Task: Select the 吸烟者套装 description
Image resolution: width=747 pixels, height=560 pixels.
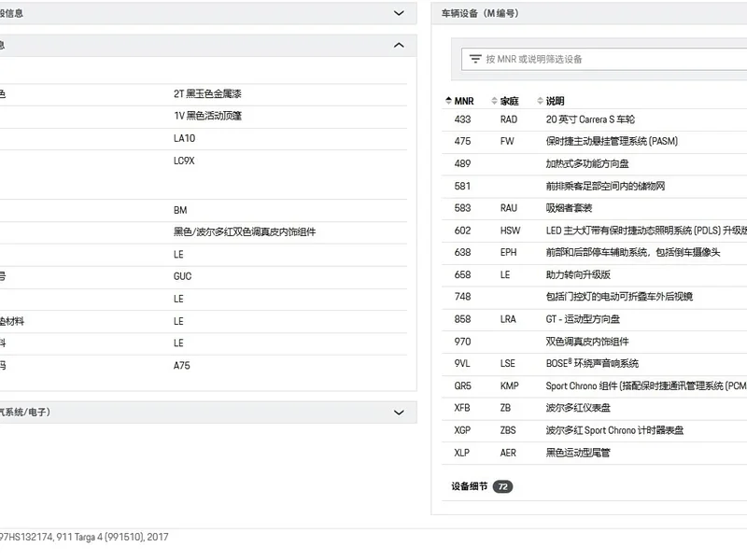Action: [569, 208]
